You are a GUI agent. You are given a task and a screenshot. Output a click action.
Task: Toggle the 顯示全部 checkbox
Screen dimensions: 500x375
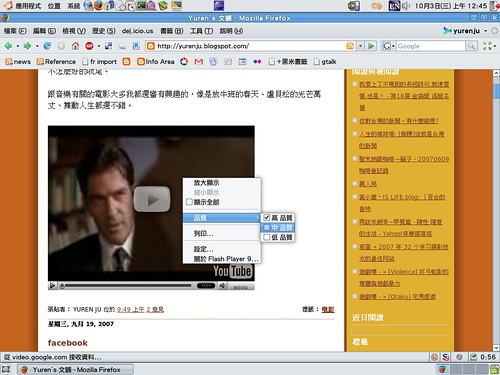pyautogui.click(x=189, y=202)
